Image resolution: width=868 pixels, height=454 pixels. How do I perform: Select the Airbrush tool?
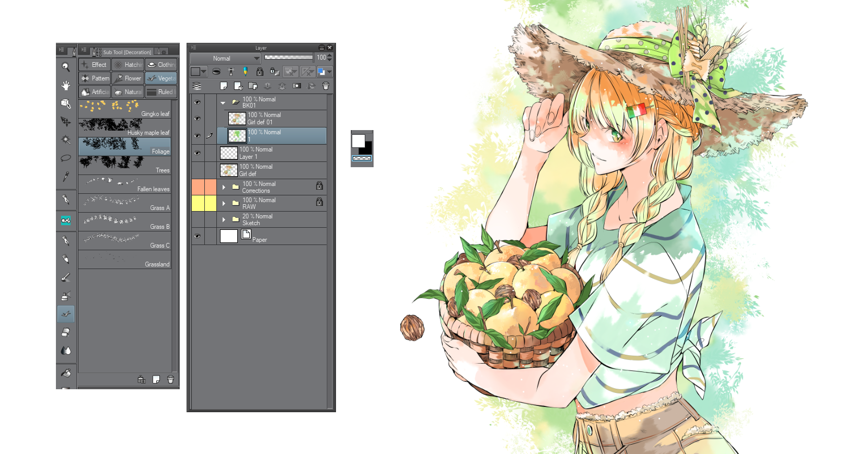coord(66,296)
